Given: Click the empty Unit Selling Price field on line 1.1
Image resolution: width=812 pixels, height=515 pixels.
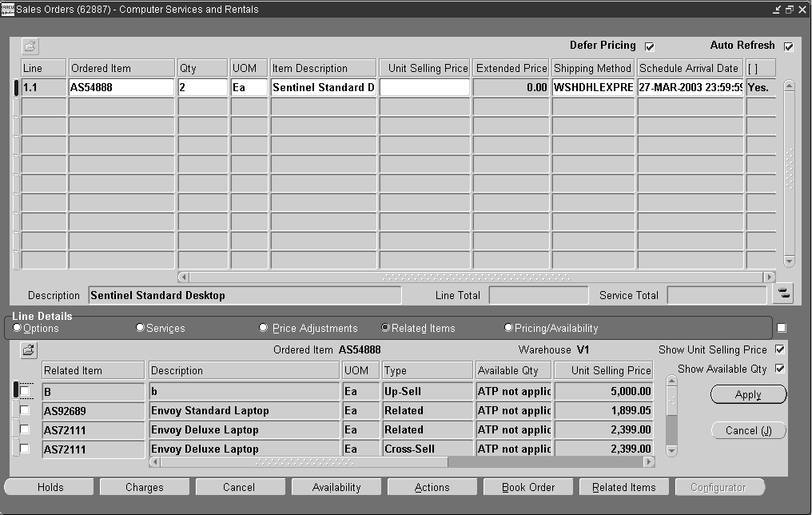Looking at the screenshot, I should [424, 87].
